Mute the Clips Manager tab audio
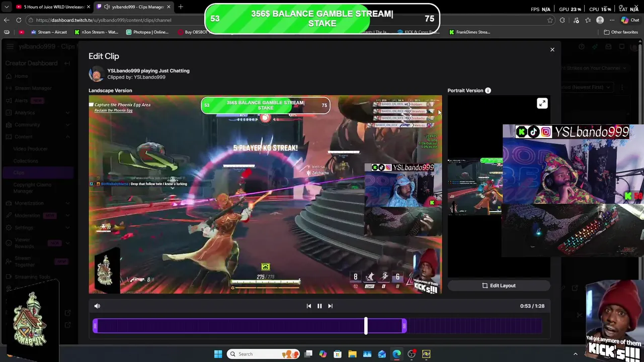 pyautogui.click(x=107, y=7)
